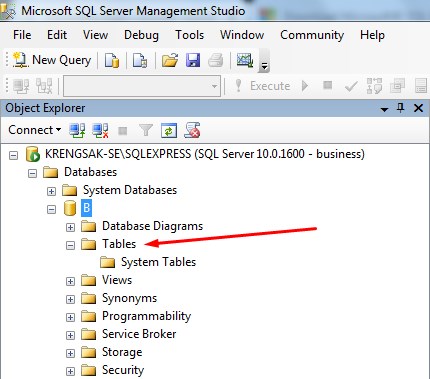Collapse the KRENGSAK-SE\SQLEXPRESS server node
The height and width of the screenshot is (379, 430).
13,155
